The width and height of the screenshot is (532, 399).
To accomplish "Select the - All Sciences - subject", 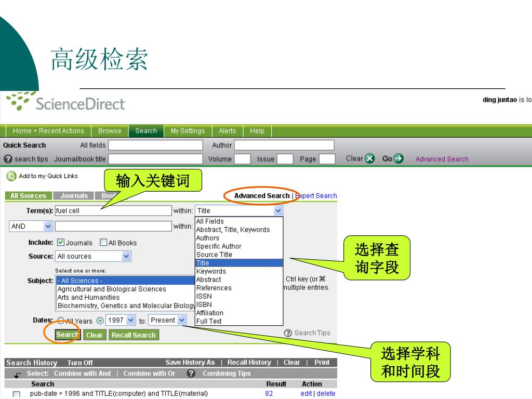I will (x=125, y=281).
